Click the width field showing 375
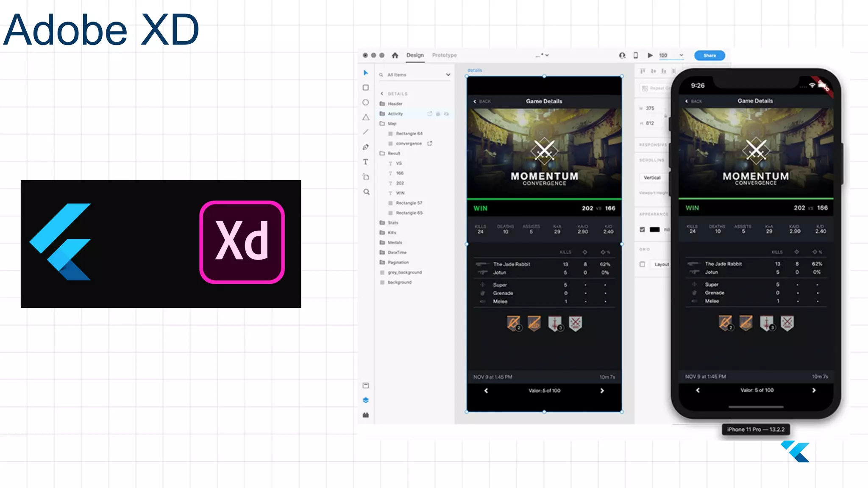868x488 pixels. coord(650,108)
